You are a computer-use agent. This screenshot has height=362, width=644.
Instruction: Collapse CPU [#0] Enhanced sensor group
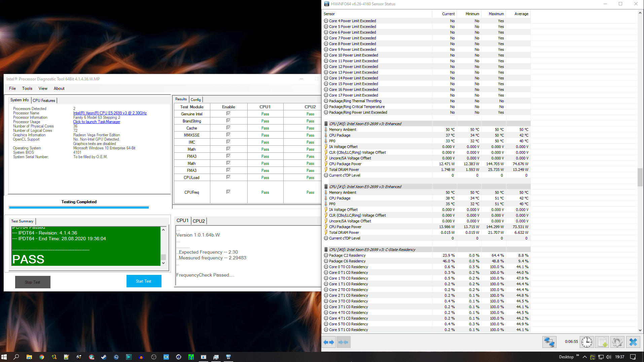pyautogui.click(x=326, y=124)
